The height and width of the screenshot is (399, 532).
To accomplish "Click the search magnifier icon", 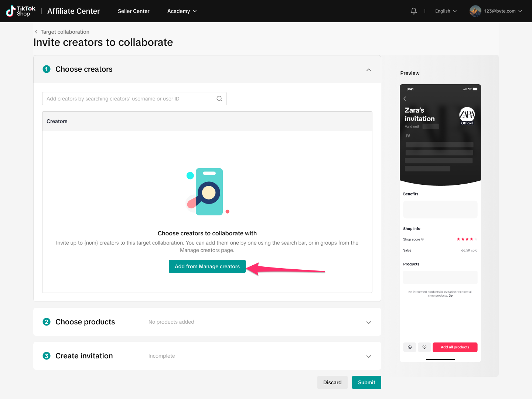I will pos(219,99).
